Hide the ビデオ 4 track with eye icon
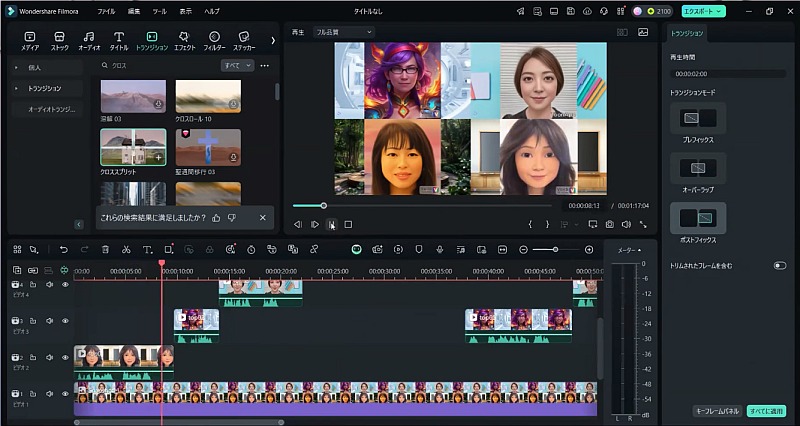Image resolution: width=800 pixels, height=426 pixels. coord(65,285)
